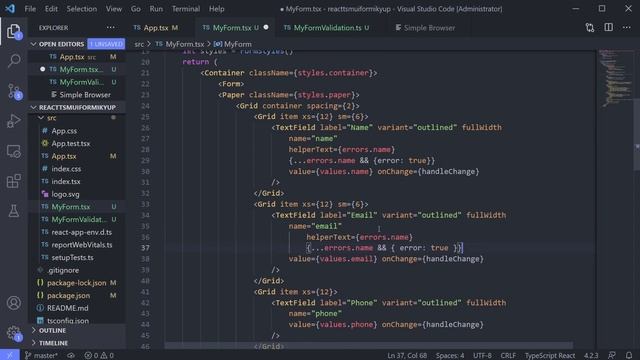Click the minimap code overview
The height and width of the screenshot is (360, 640).
click(x=615, y=78)
